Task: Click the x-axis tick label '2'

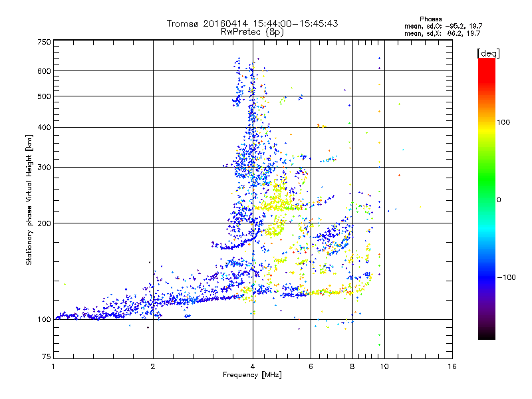Action: point(153,366)
